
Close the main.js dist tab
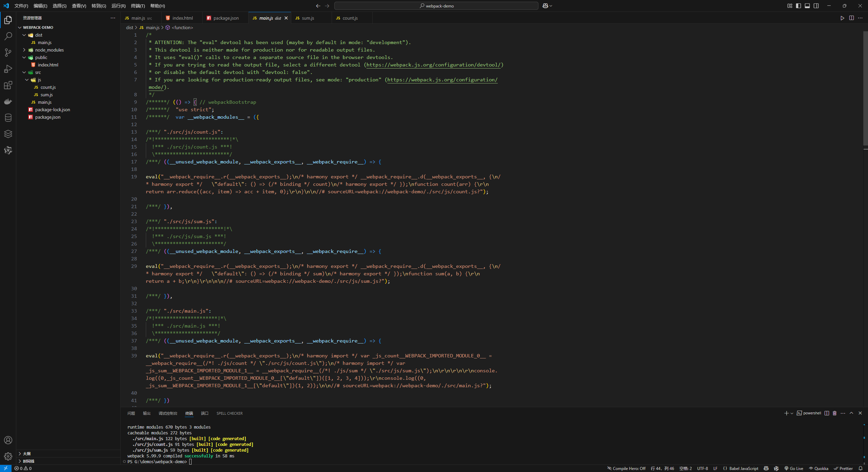pos(286,18)
